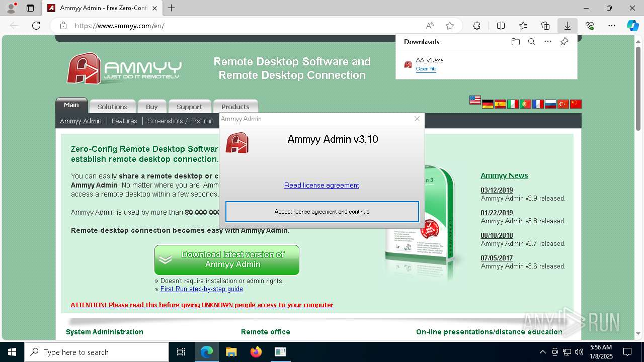Click the browser refresh button
The image size is (644, 362).
pyautogui.click(x=36, y=26)
